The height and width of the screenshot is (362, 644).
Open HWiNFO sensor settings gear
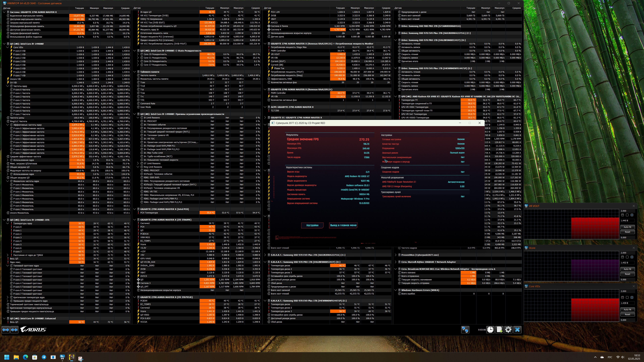click(508, 329)
